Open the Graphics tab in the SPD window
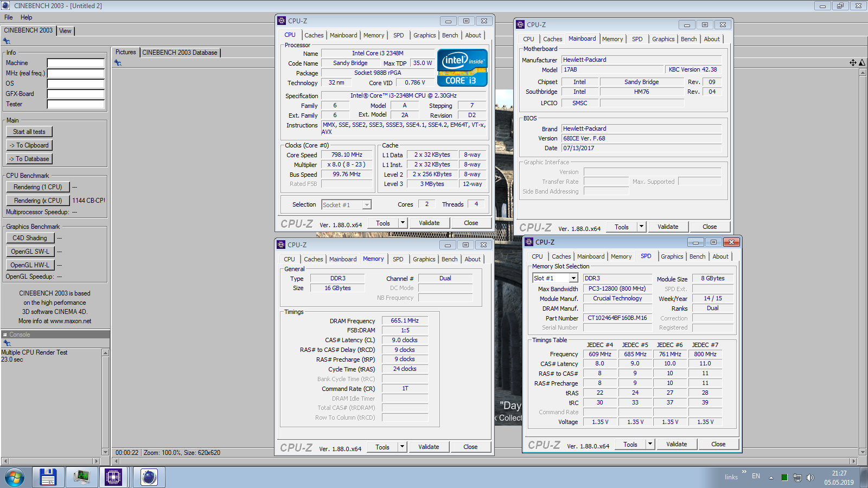The image size is (868, 488). tap(672, 256)
